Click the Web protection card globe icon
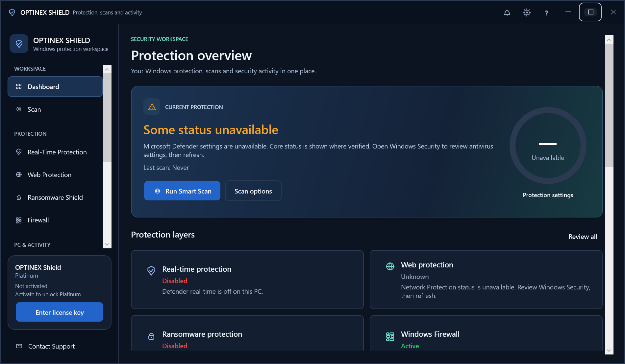 tap(390, 266)
